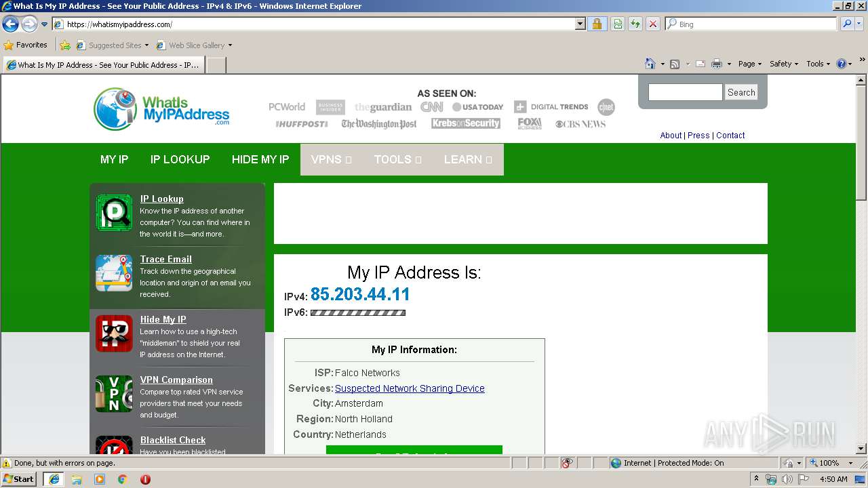This screenshot has width=868, height=488.
Task: Open the Windows Start button
Action: (19, 479)
